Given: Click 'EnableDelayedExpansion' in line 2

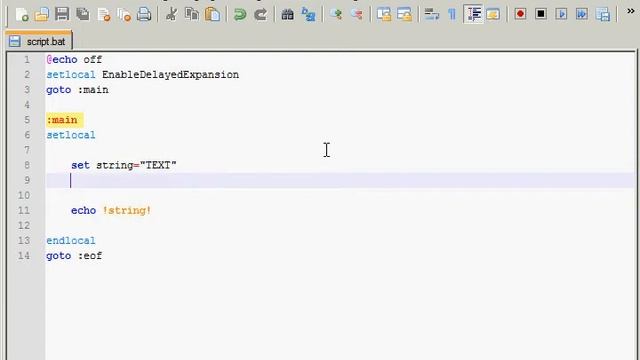Looking at the screenshot, I should [171, 75].
